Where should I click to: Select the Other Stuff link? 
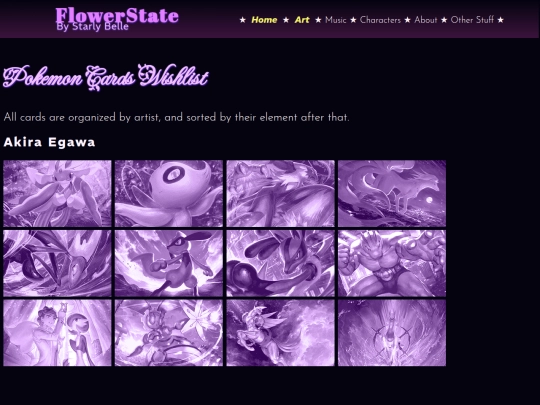(472, 20)
